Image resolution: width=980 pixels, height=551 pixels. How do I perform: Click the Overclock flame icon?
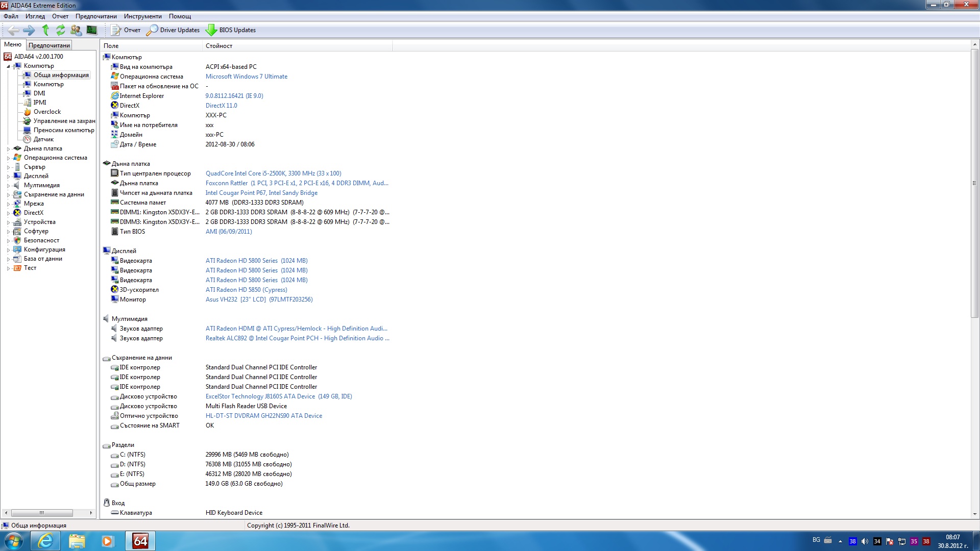click(x=27, y=112)
